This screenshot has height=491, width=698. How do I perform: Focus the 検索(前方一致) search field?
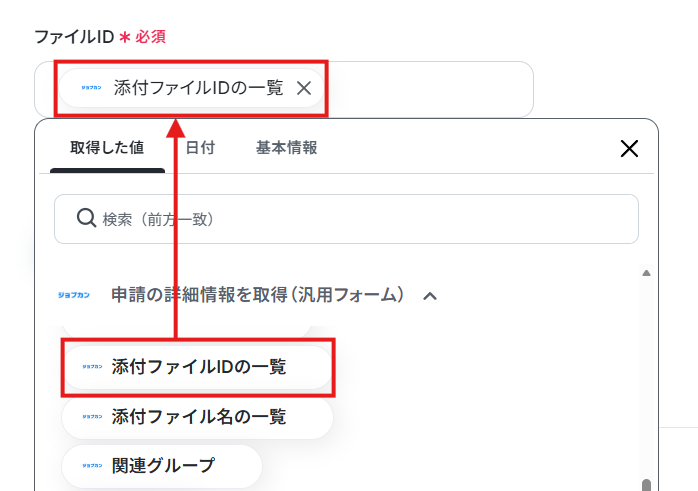(x=346, y=219)
